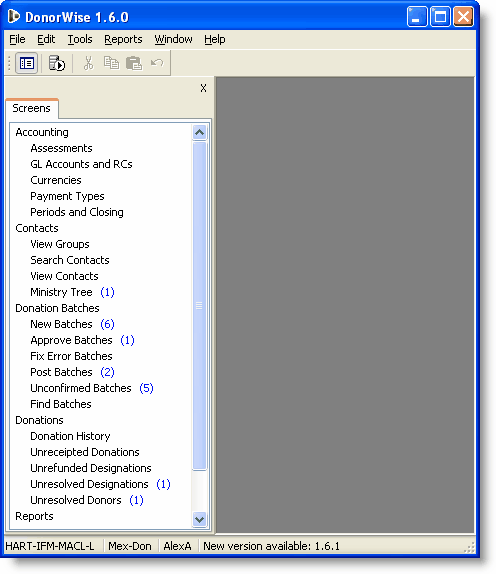Click the Cut scissors icon

point(88,63)
